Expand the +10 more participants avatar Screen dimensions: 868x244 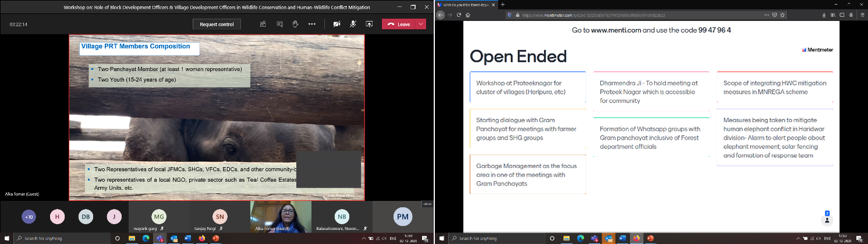pyautogui.click(x=29, y=217)
